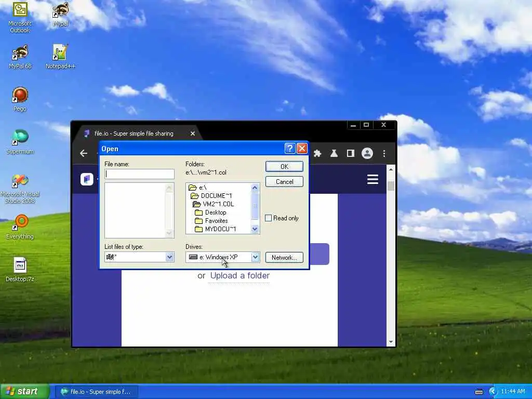Launch the Everything search shortcut
Image resolution: width=532 pixels, height=399 pixels.
20,227
